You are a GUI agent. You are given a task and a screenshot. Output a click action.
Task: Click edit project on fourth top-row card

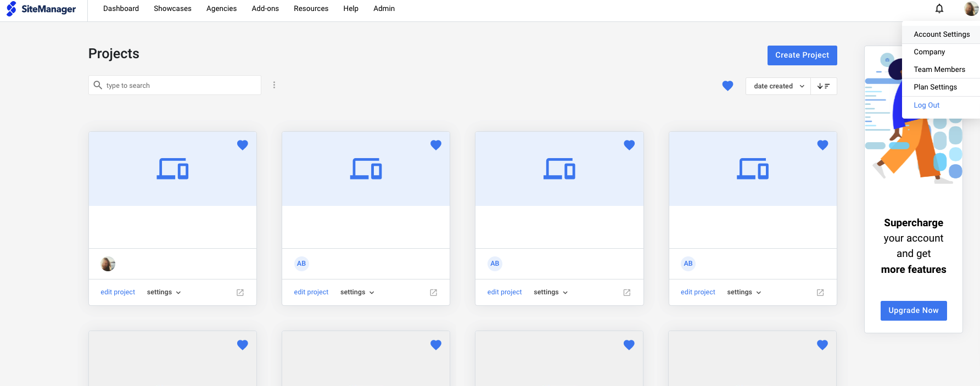click(x=698, y=292)
